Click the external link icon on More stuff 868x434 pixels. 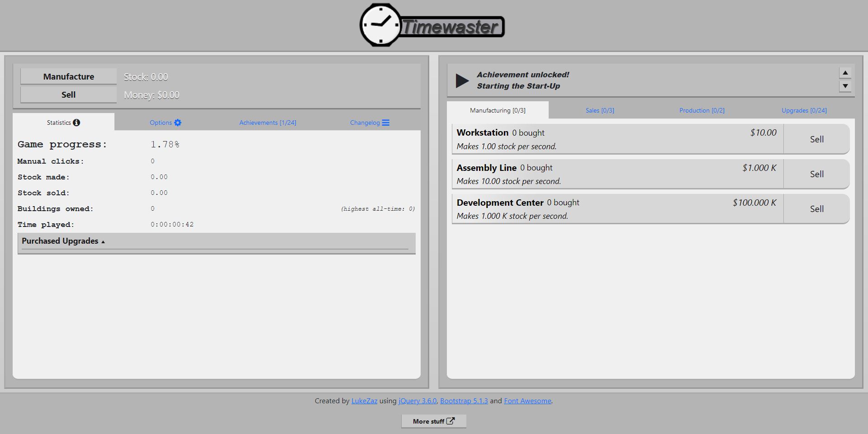pyautogui.click(x=451, y=421)
